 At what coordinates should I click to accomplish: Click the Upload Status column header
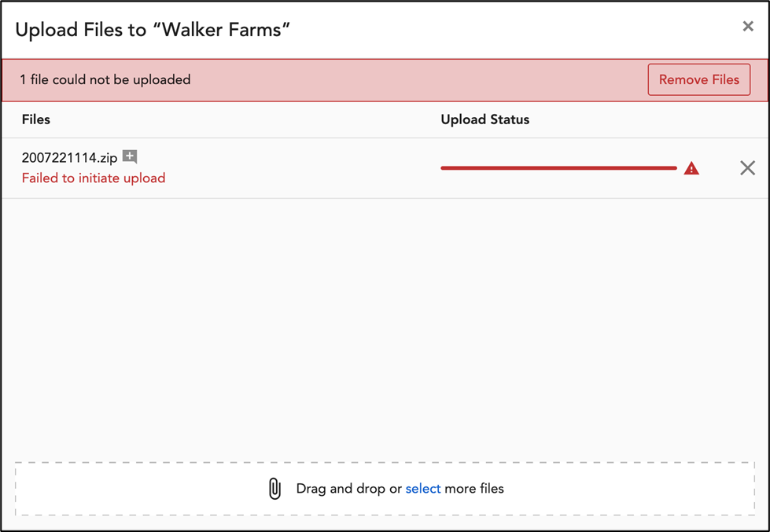coord(484,119)
